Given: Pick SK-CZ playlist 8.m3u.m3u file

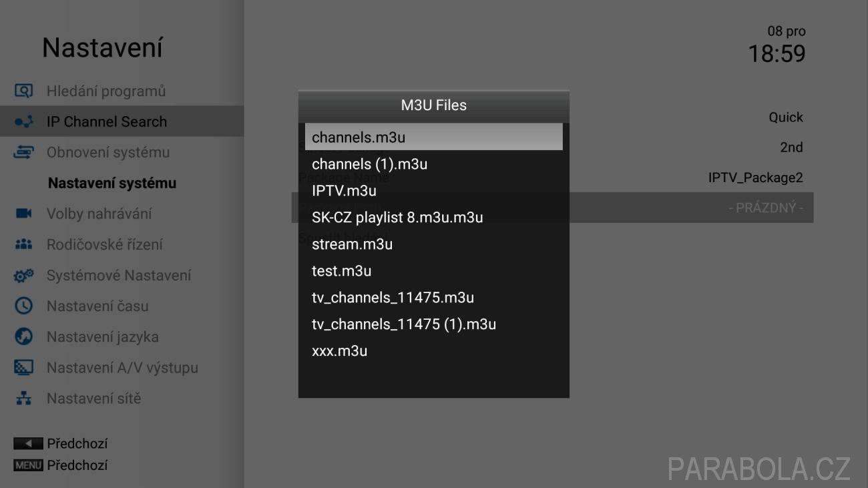Looking at the screenshot, I should pos(433,218).
